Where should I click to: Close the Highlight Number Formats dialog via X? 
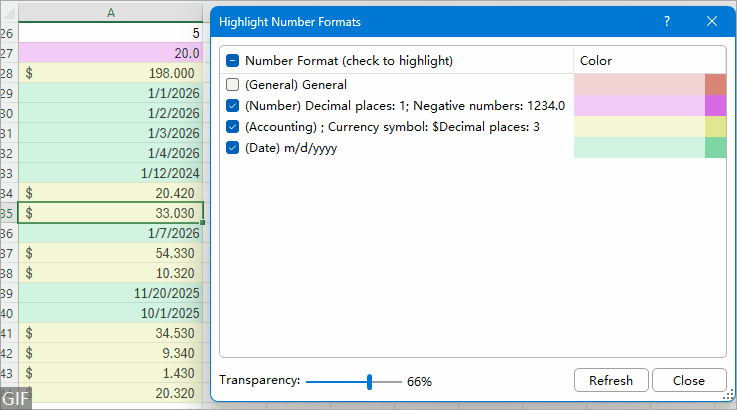point(712,21)
